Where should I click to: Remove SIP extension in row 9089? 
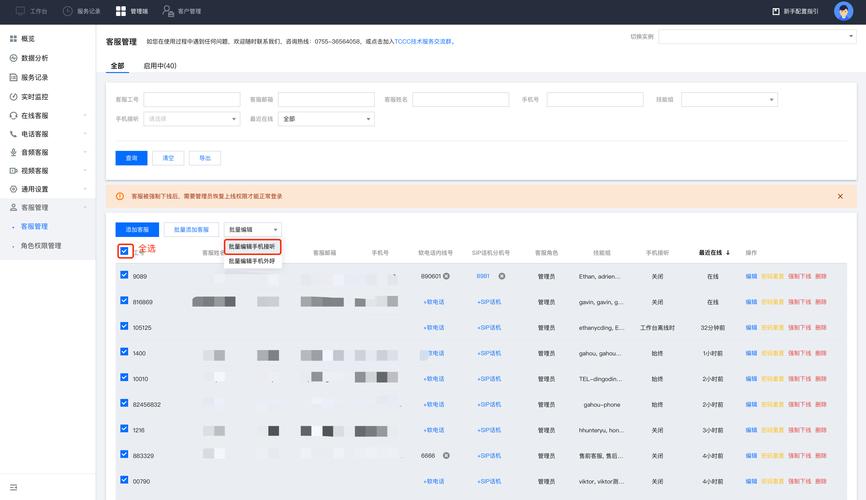[501, 276]
